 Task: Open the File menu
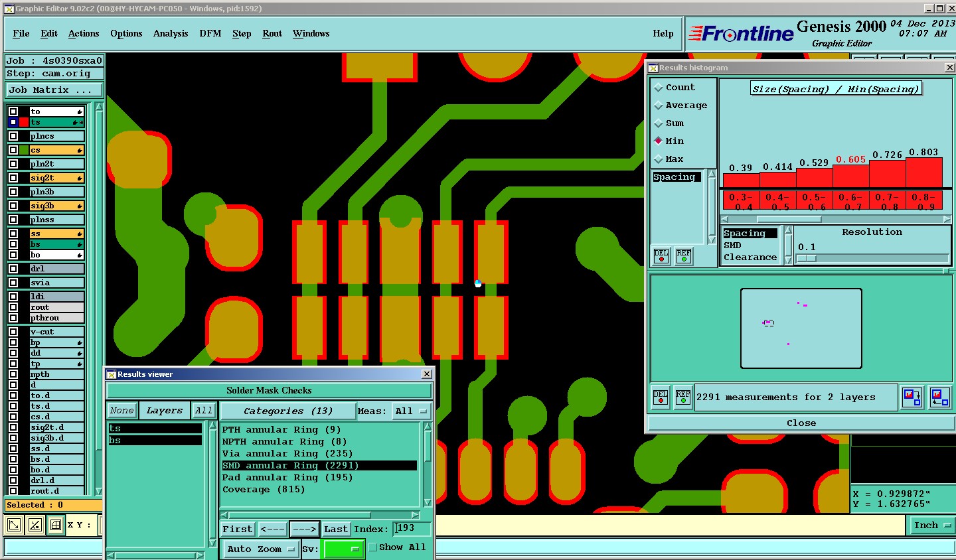click(x=21, y=34)
